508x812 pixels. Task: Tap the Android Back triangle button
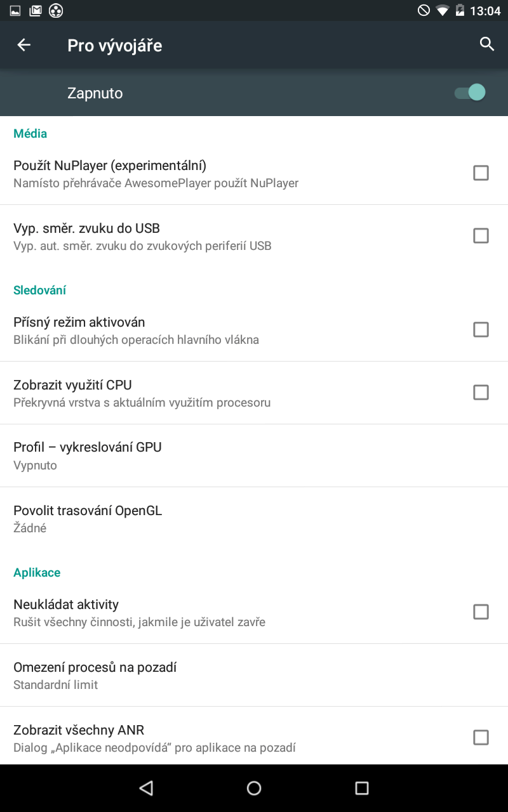tap(147, 788)
